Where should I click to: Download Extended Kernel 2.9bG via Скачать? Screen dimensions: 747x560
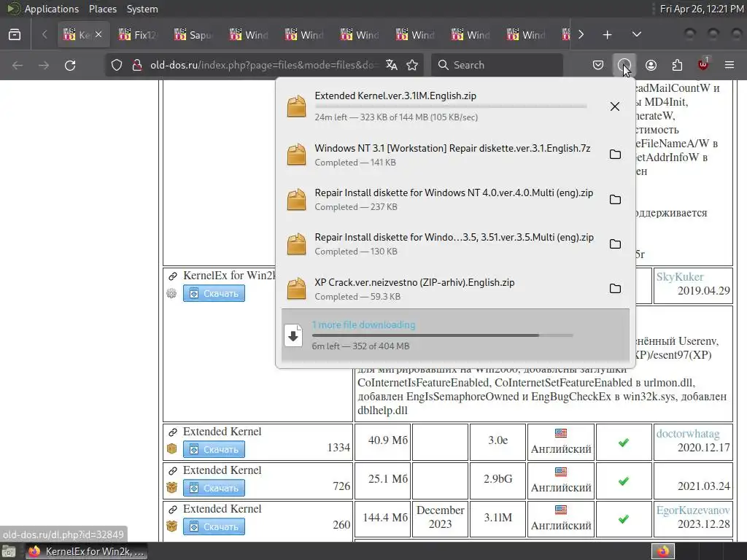tap(214, 488)
